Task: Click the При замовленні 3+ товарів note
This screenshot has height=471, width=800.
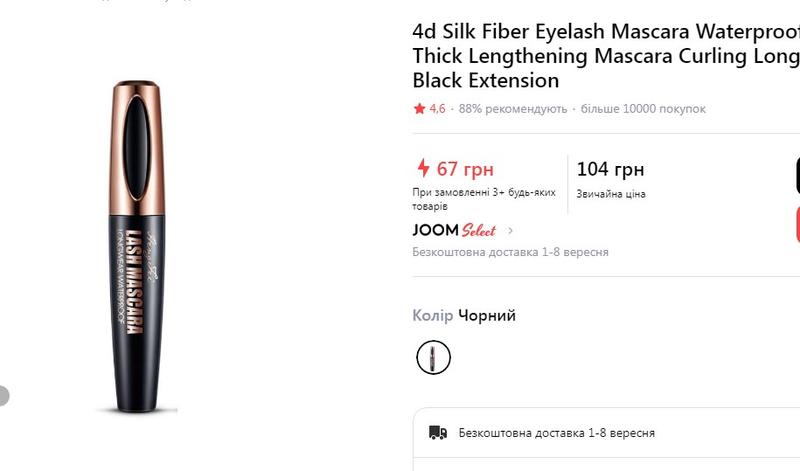Action: tap(484, 199)
